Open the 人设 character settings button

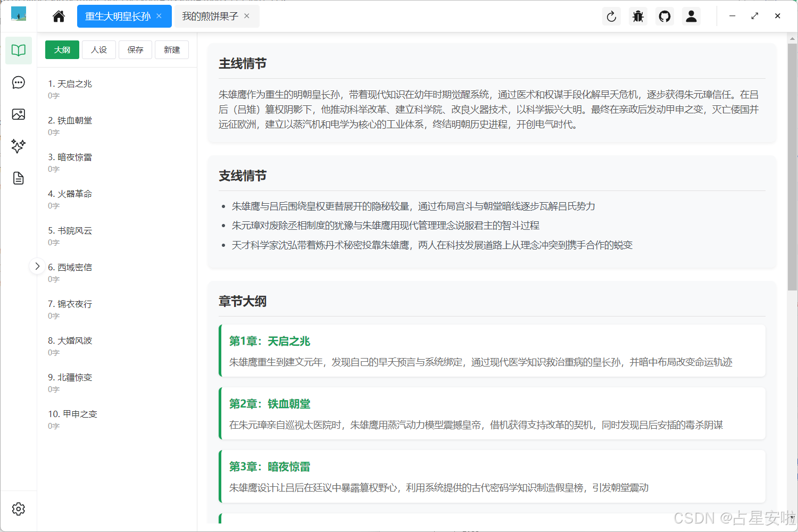[x=99, y=49]
